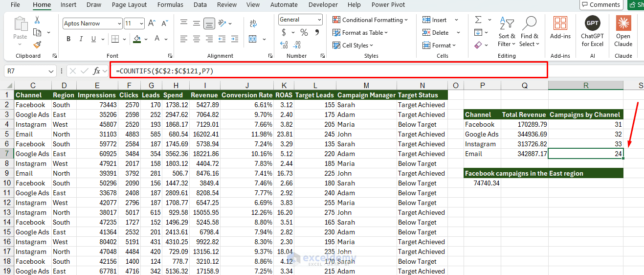This screenshot has width=644, height=275.
Task: Open the Font dialog launcher
Action: pos(170,56)
